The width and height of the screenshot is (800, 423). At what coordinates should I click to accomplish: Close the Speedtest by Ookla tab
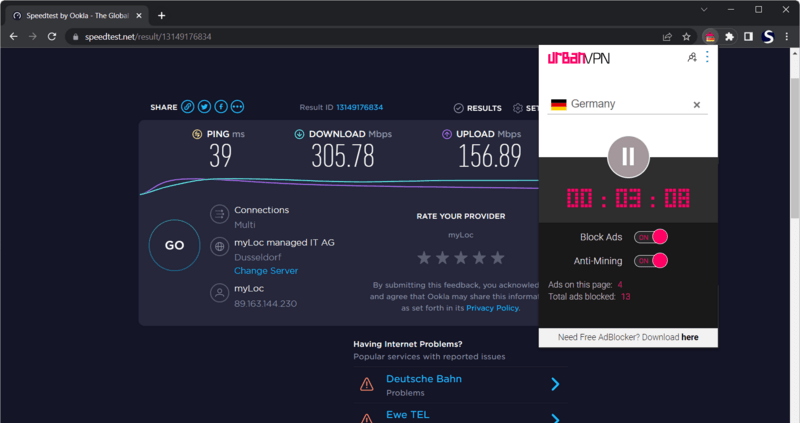(139, 16)
